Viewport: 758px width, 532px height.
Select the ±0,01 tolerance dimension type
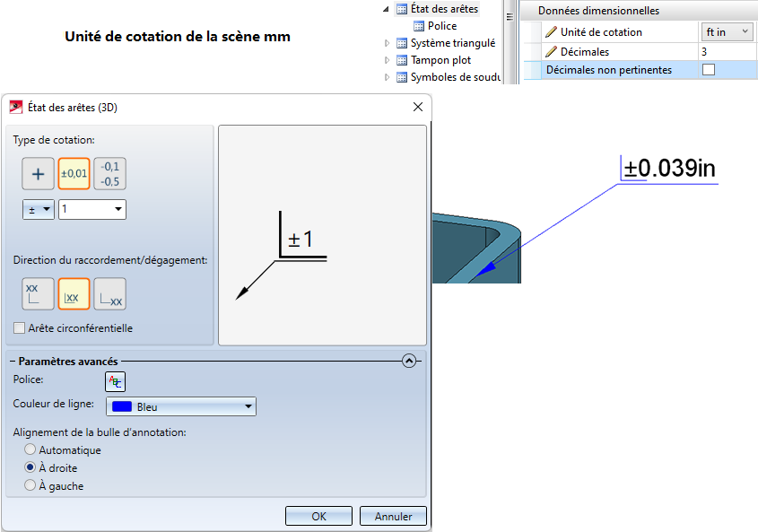pos(74,174)
